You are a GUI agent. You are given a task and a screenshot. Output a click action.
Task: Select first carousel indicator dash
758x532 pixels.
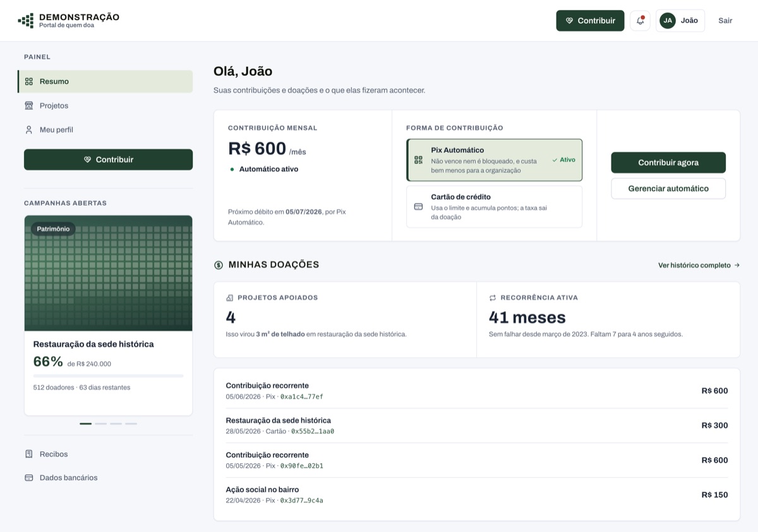click(85, 423)
